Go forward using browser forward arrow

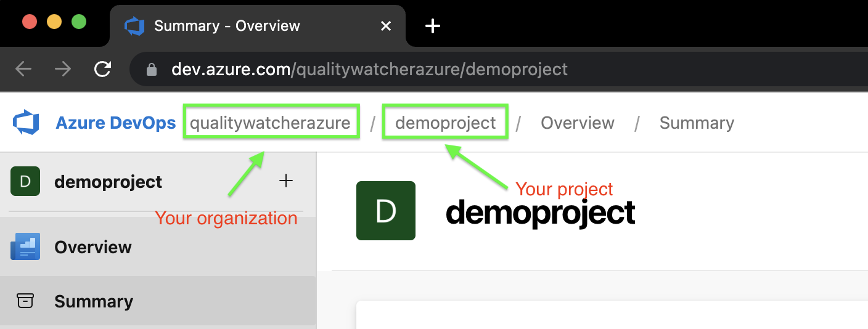click(63, 68)
